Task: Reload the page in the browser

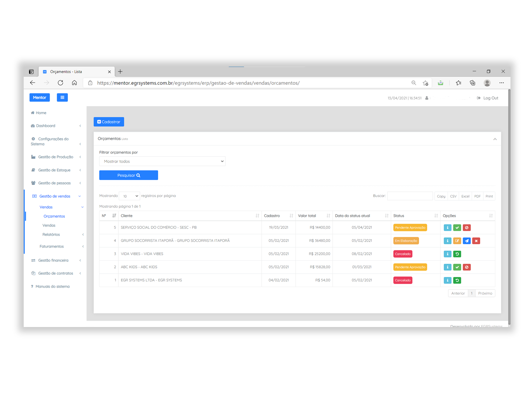Action: click(x=60, y=83)
